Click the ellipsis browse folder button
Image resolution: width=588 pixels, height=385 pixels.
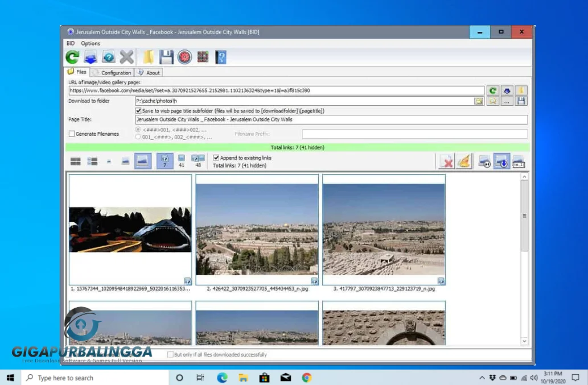(x=507, y=101)
